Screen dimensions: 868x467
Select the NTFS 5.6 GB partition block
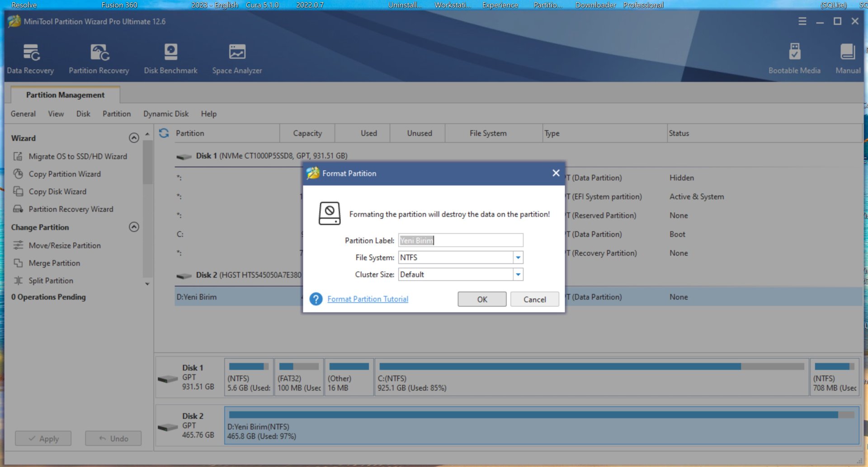point(249,377)
